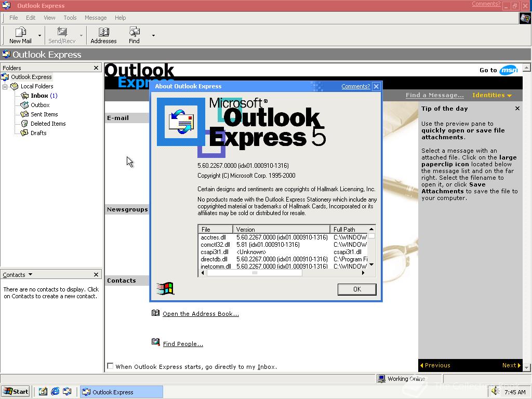Launch Internet Explorer from quick launch

(x=55, y=392)
